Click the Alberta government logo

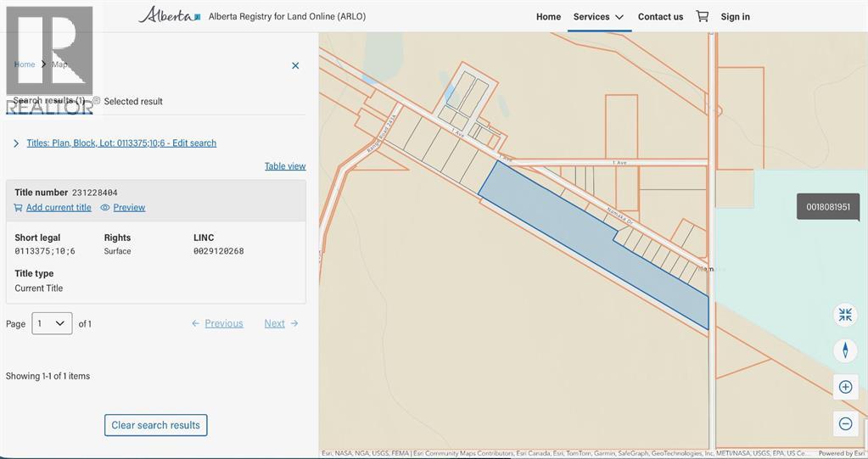click(x=170, y=15)
